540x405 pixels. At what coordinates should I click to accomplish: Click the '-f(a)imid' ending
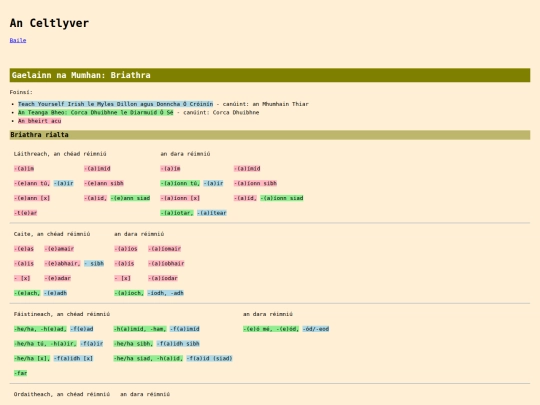[x=185, y=329]
